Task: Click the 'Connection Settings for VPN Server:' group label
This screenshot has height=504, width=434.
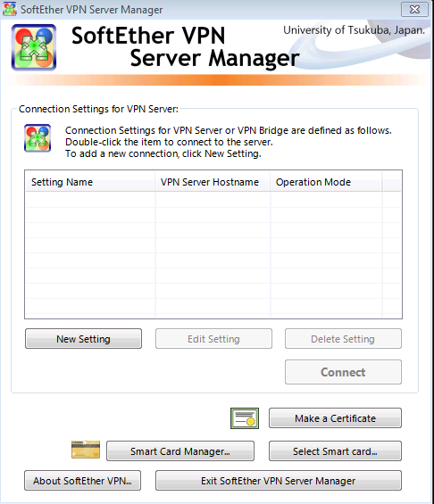Action: pyautogui.click(x=98, y=109)
